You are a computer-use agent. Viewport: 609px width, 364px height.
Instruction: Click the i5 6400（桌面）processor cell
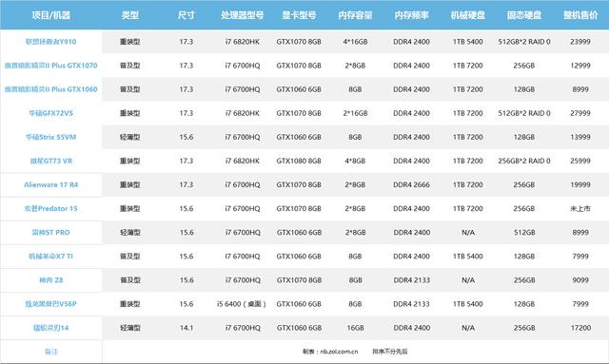pyautogui.click(x=242, y=304)
